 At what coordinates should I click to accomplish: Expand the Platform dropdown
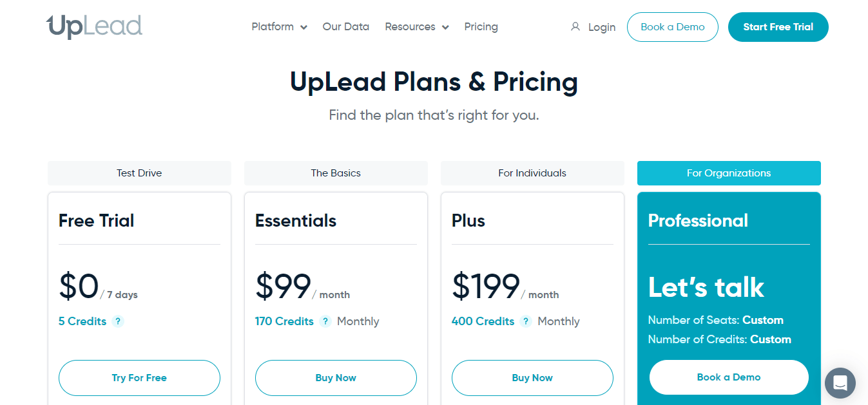(279, 26)
